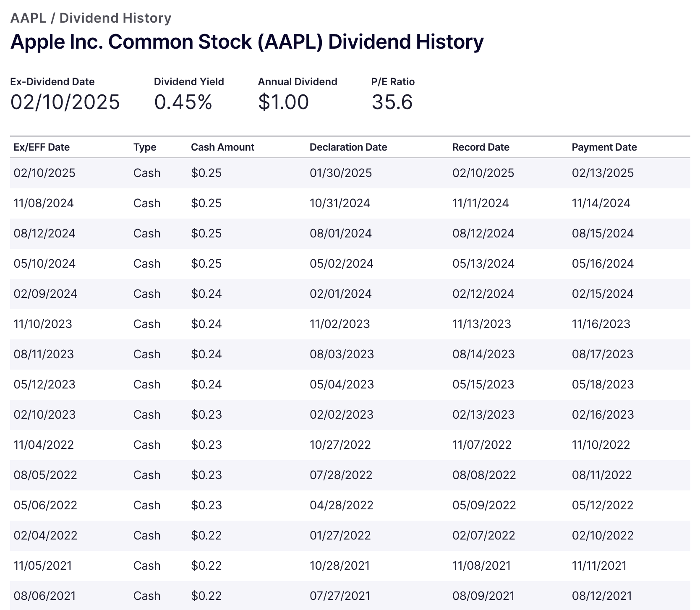Select the 0.45% dividend yield value

(x=183, y=102)
